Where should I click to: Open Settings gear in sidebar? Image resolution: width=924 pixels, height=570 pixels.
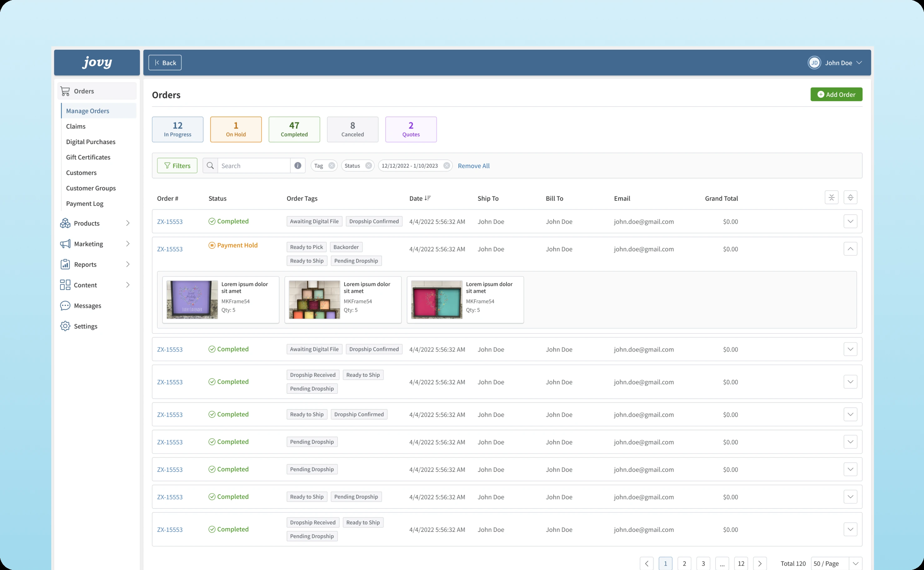point(65,326)
